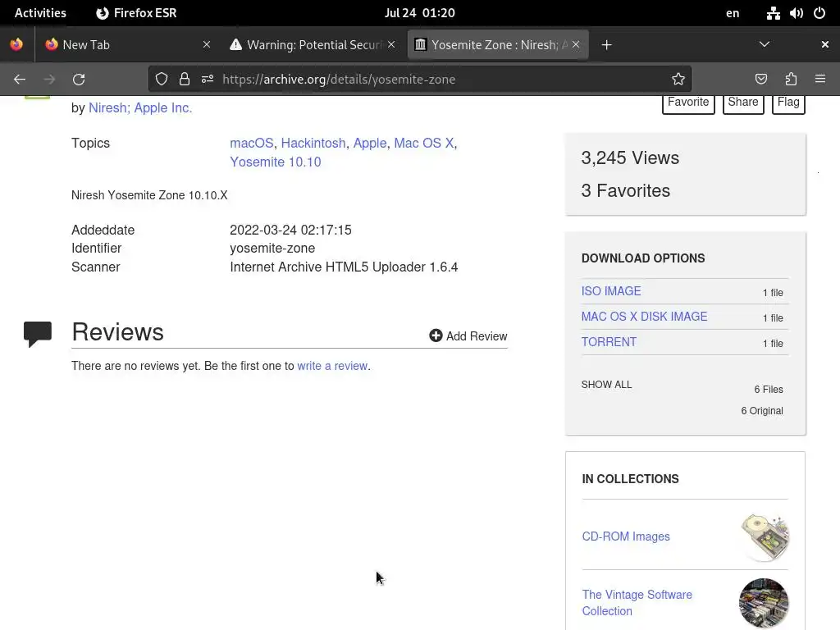Click the network status icon
Screen dimensions: 840x630
[773, 13]
